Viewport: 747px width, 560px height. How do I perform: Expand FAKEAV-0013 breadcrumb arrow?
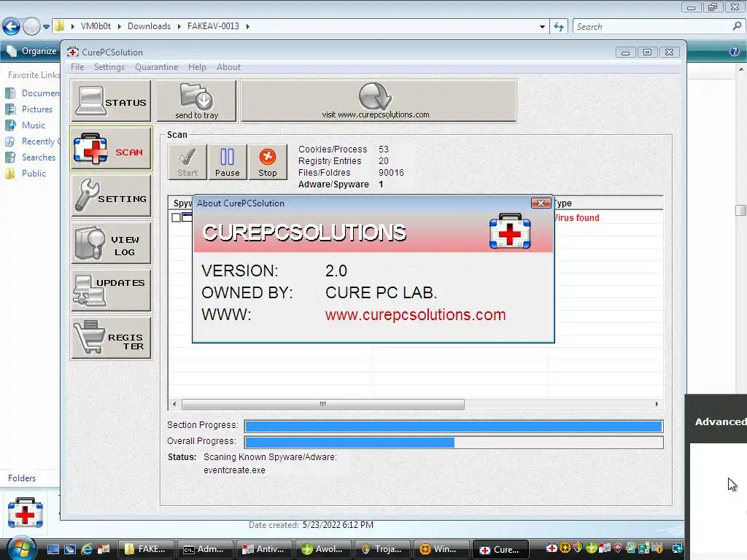[x=248, y=26]
